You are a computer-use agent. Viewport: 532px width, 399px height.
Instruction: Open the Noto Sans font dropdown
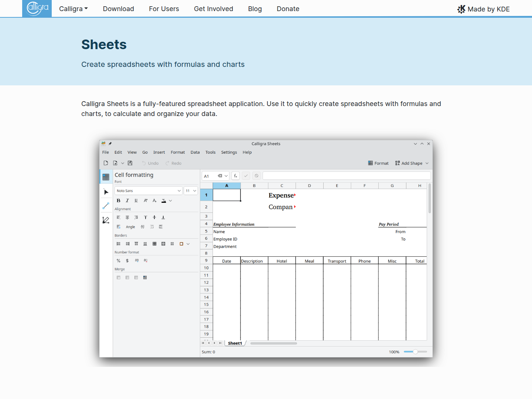coord(149,191)
